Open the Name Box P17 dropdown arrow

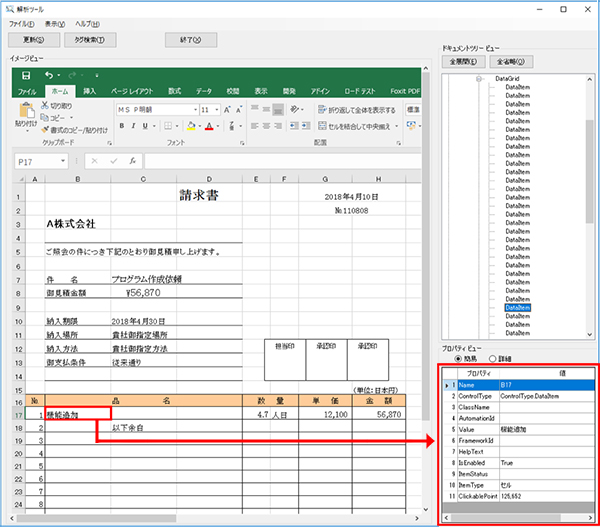pos(63,161)
